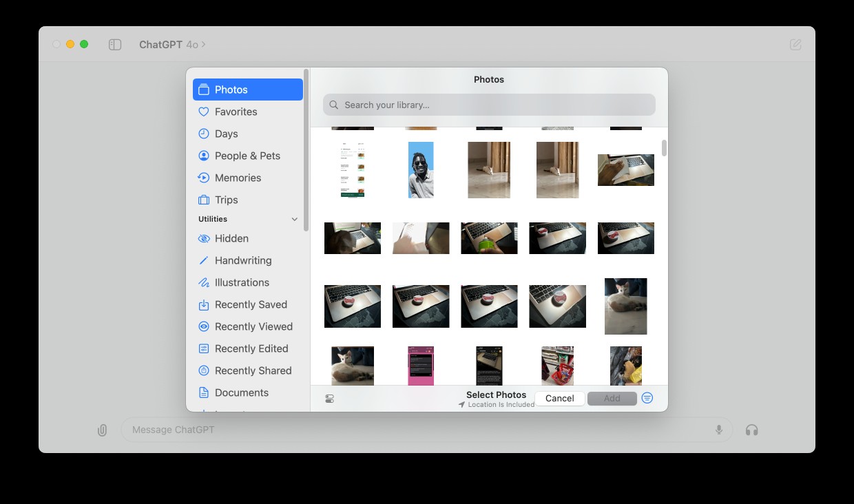Select the Trips collection label
Image resolution: width=854 pixels, height=504 pixels.
[226, 200]
